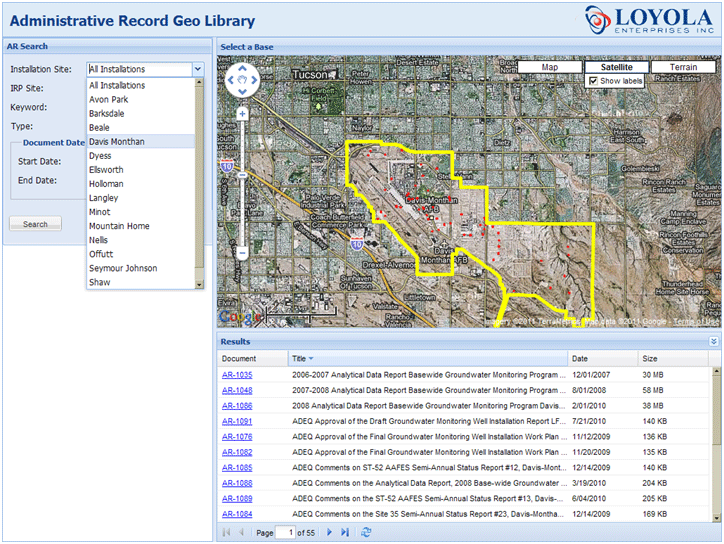Open document AR-1089
The width and height of the screenshot is (724, 544).
237,499
